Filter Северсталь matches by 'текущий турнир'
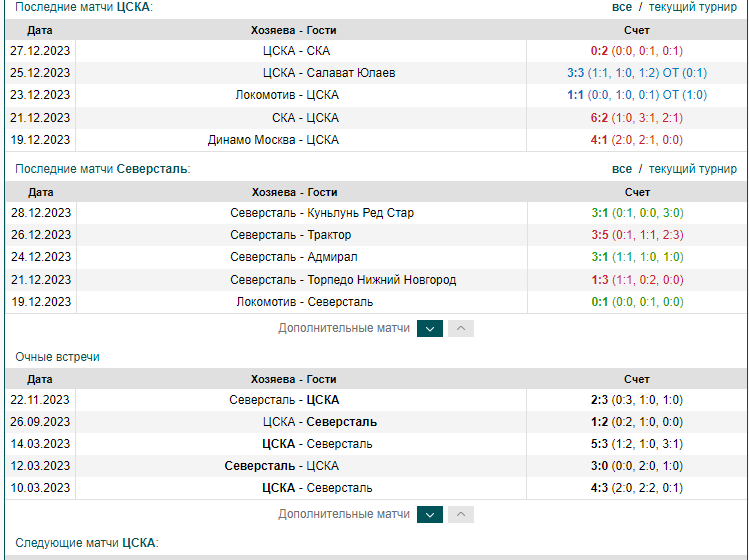Viewport: 749px width, 560px height. [693, 169]
